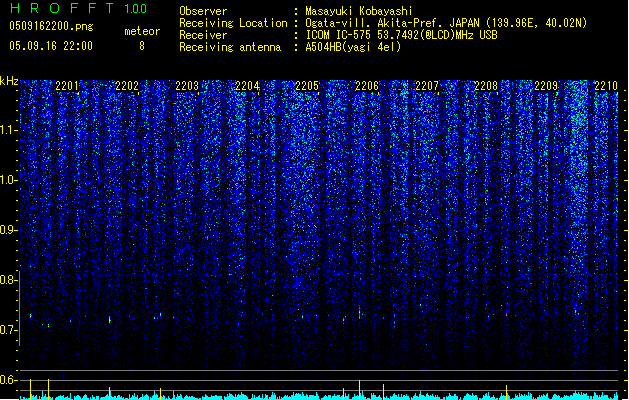Click the 0.8 frequency axis label
The height and width of the screenshot is (400, 629).
9,280
